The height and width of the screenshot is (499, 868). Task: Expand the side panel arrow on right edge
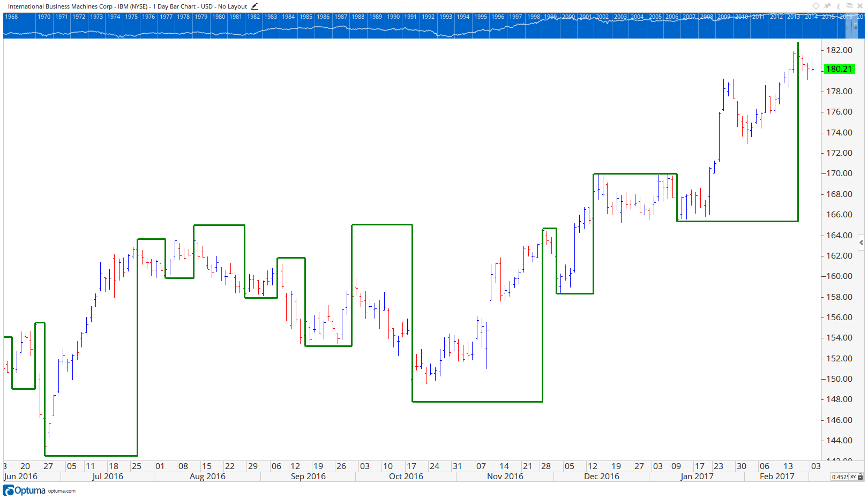[x=861, y=243]
